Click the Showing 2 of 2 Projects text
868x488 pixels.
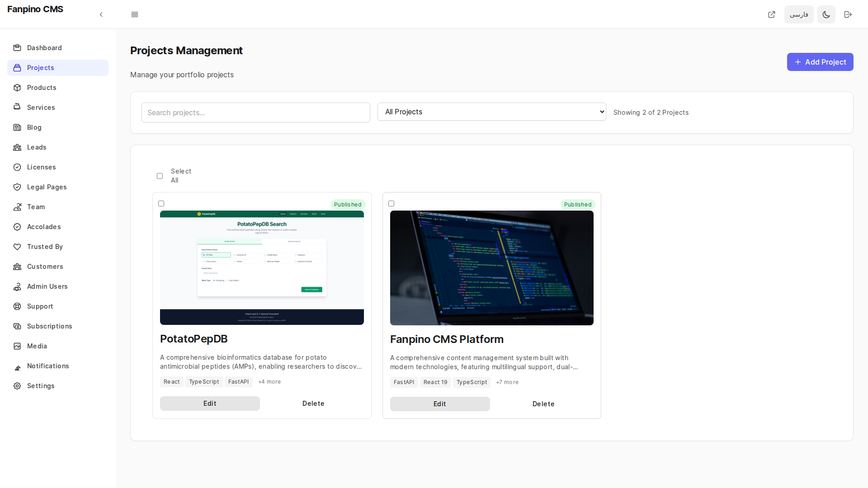(x=651, y=113)
